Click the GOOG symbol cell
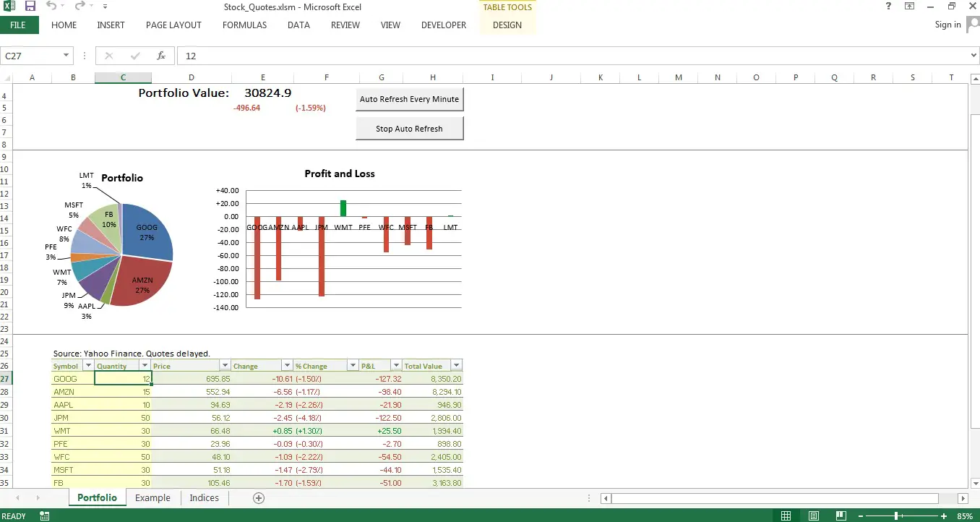The width and height of the screenshot is (980, 522). tap(73, 379)
